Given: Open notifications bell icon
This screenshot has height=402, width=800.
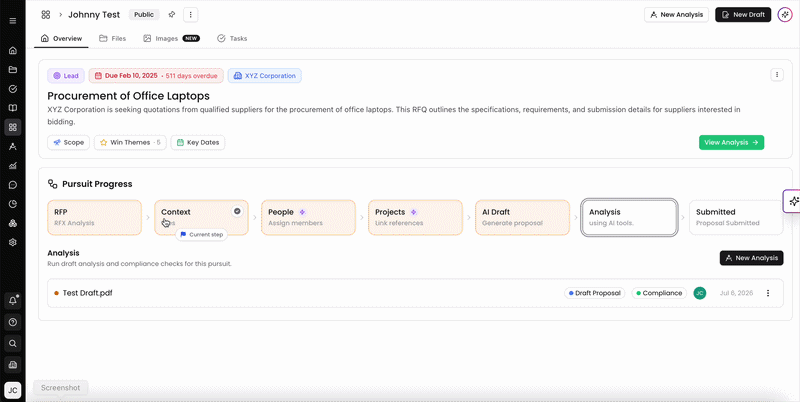Looking at the screenshot, I should [13, 301].
